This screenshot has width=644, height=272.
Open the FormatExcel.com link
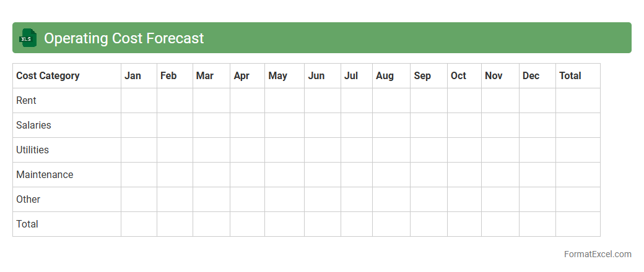click(x=597, y=254)
